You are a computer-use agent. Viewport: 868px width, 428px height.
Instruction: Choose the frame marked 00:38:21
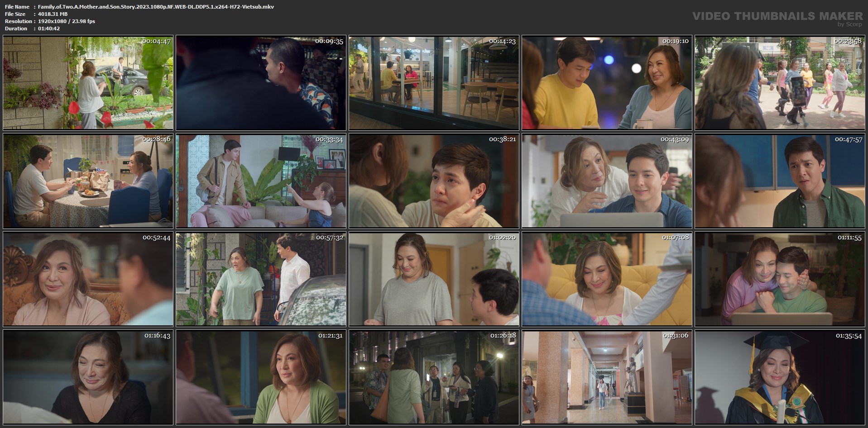pos(434,181)
